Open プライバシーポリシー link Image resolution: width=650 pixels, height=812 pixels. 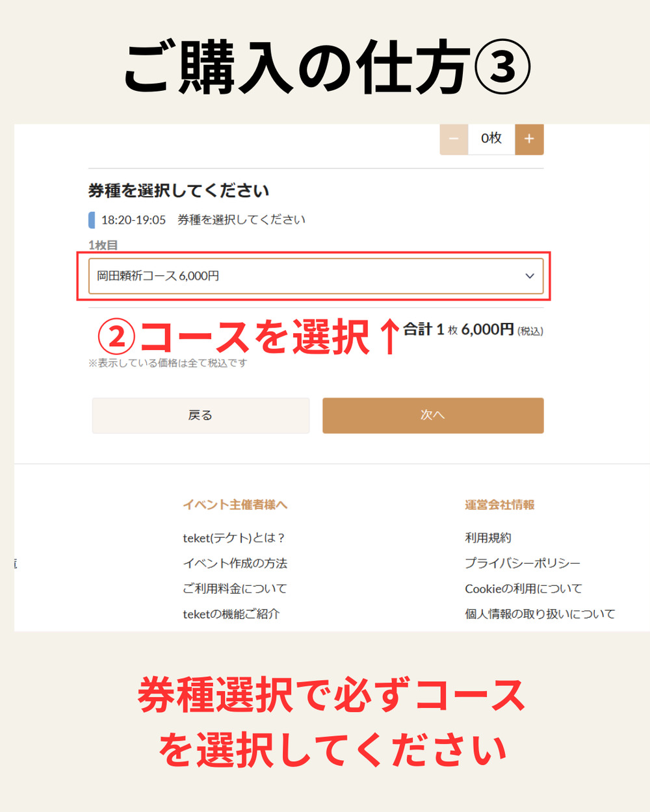point(523,563)
